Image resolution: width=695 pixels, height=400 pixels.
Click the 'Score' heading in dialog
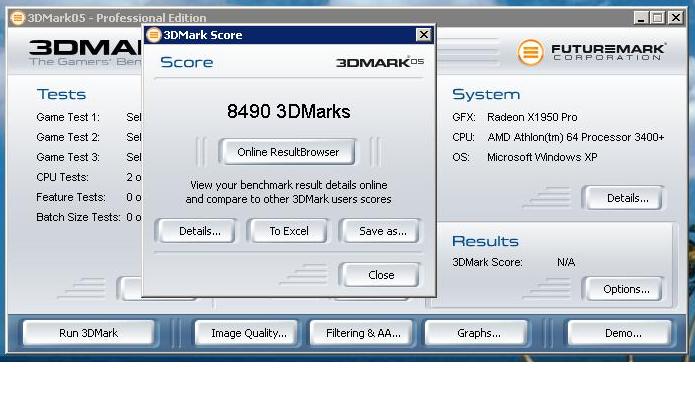click(187, 62)
